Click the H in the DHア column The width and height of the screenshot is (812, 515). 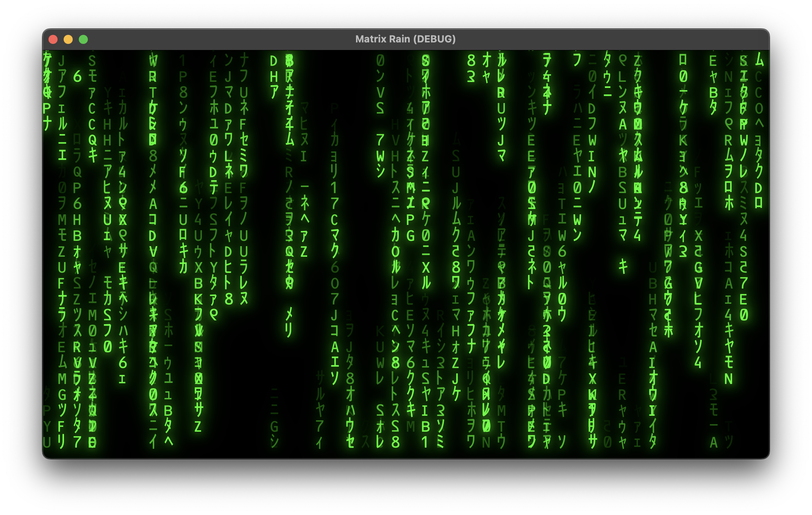click(x=274, y=77)
